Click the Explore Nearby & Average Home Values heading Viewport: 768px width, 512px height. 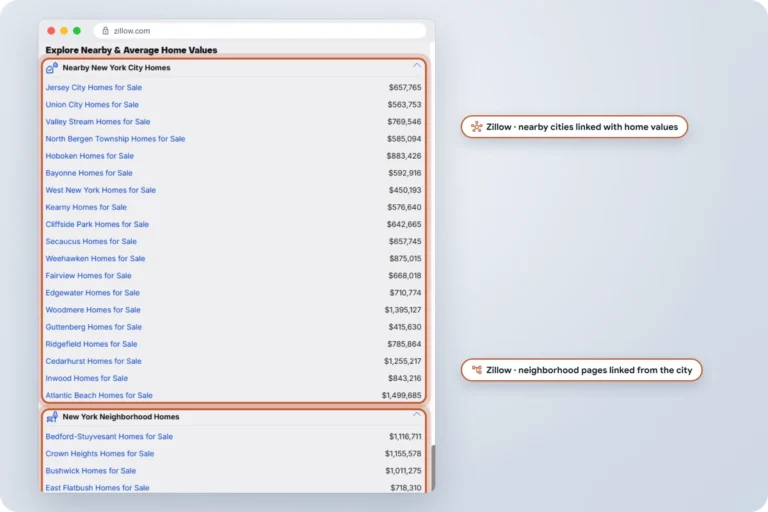tap(131, 50)
